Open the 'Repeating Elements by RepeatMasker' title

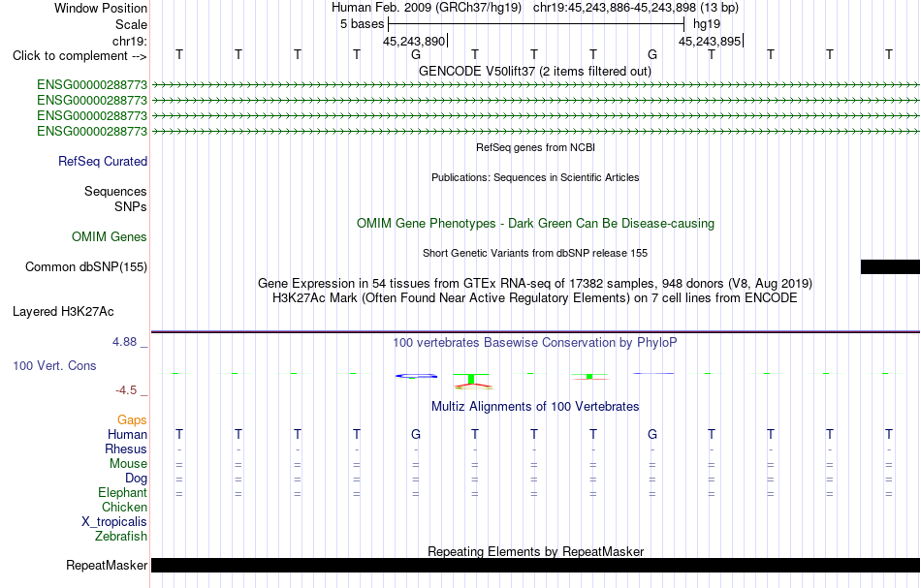(x=536, y=551)
